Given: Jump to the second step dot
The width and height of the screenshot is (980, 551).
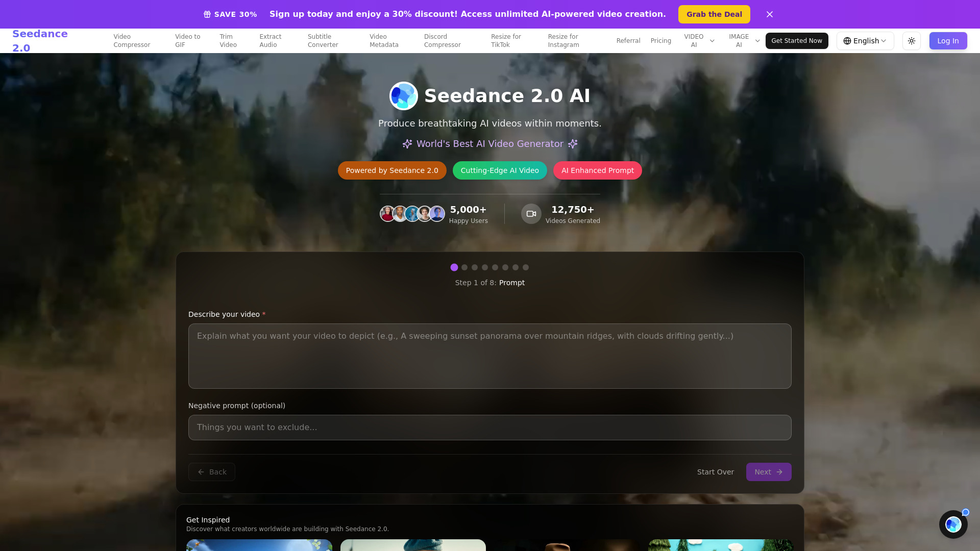Looking at the screenshot, I should [464, 267].
